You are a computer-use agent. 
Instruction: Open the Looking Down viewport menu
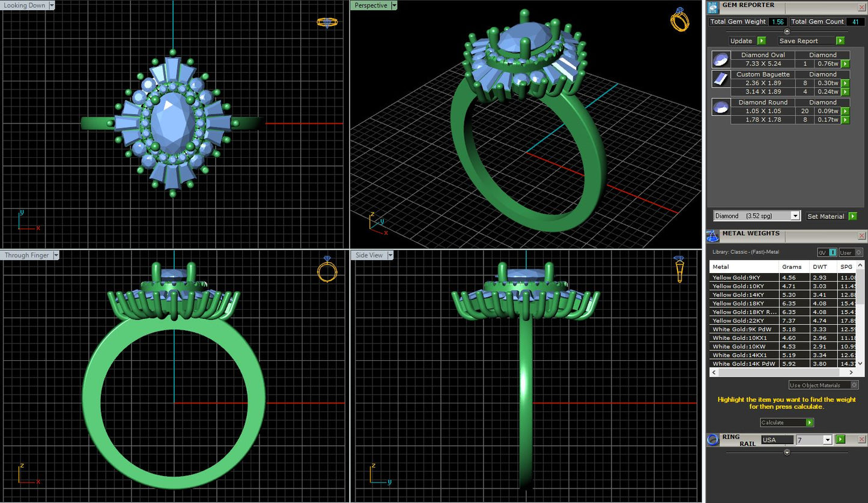pyautogui.click(x=52, y=5)
